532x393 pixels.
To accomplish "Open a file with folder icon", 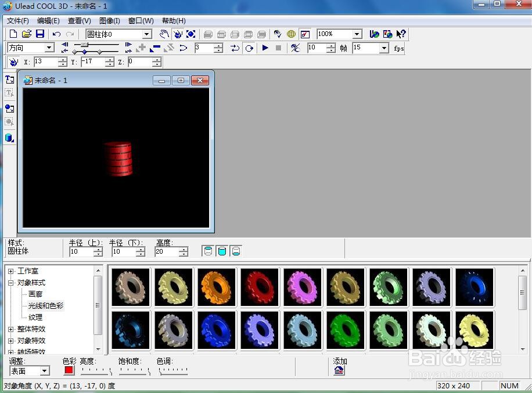I will coord(27,34).
